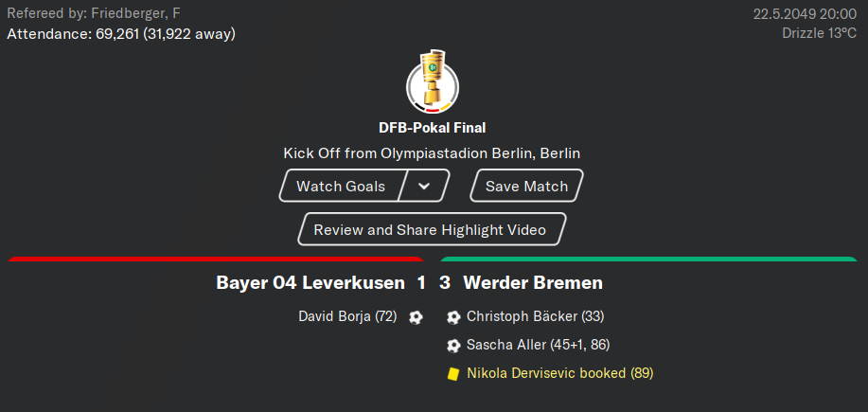Select scorer David Borja (72)
Screen dimensions: 868x412
[347, 316]
